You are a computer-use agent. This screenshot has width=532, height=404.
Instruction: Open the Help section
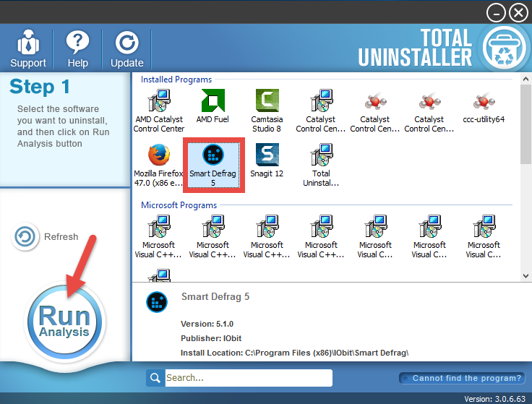coord(77,49)
